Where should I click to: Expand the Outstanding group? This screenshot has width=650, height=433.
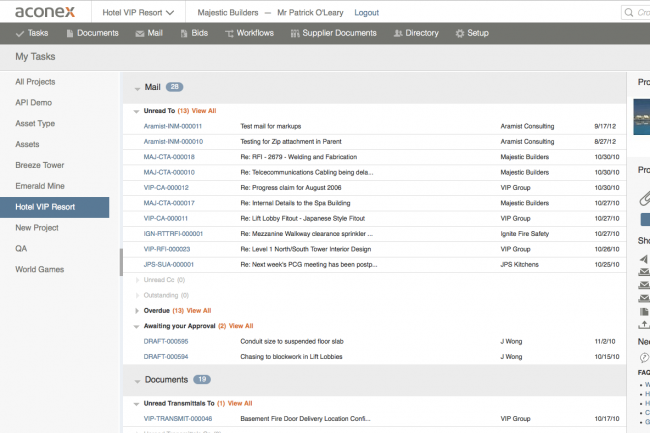point(137,295)
